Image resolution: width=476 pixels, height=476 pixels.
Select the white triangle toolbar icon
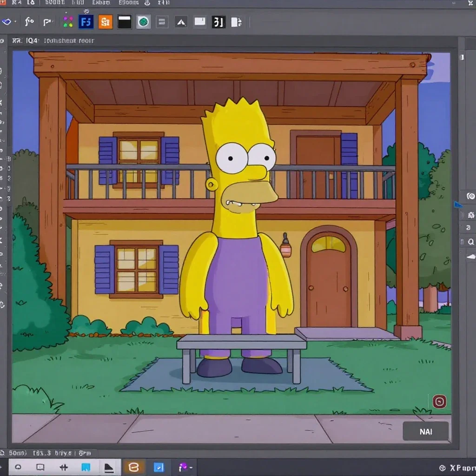[181, 22]
